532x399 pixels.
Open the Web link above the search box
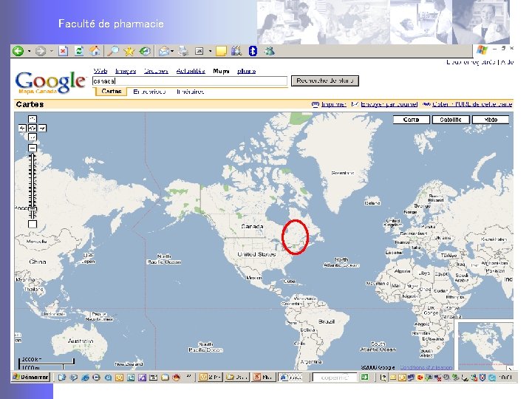tap(100, 71)
